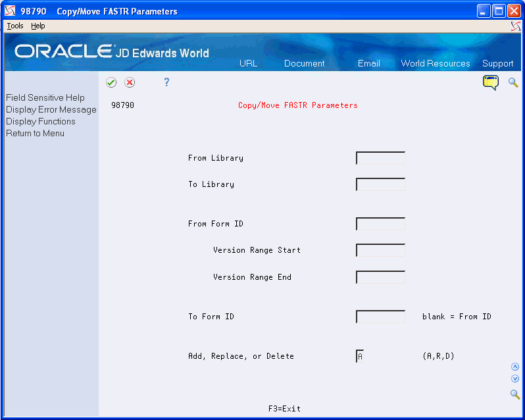Select Display Functions in sidebar
525x420 pixels.
click(x=41, y=121)
